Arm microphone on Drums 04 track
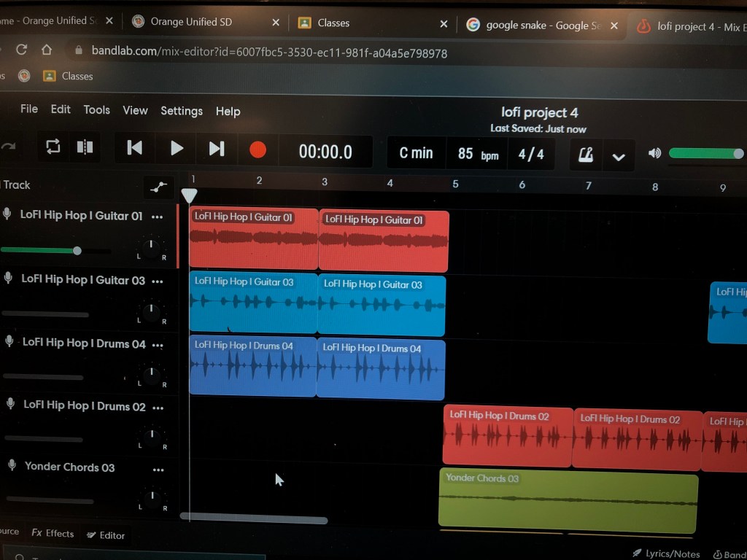747x560 pixels. 9,341
